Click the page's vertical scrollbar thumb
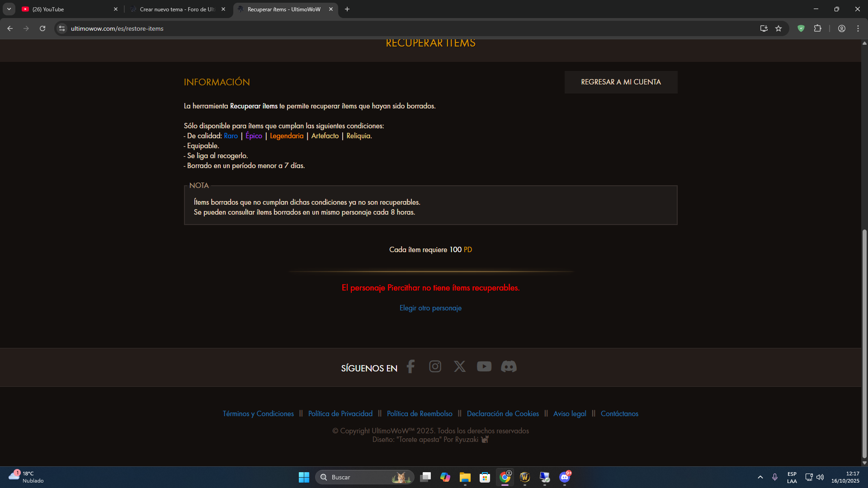The width and height of the screenshot is (868, 488). click(x=864, y=343)
